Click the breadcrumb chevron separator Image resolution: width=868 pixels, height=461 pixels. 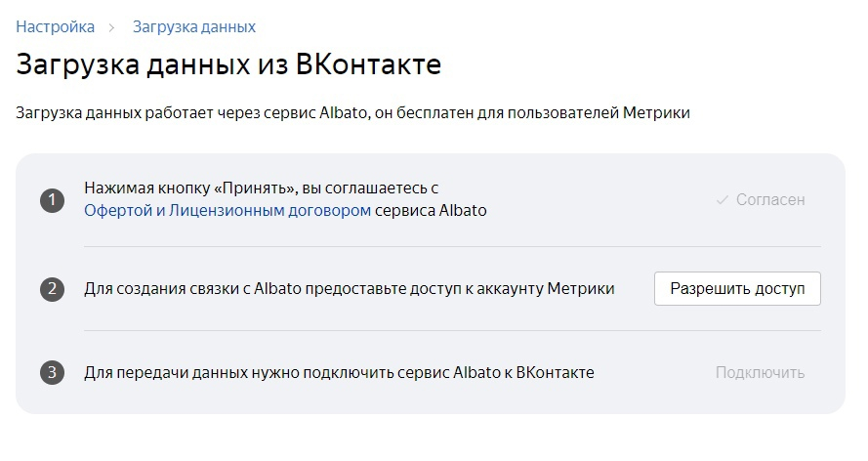[x=112, y=27]
